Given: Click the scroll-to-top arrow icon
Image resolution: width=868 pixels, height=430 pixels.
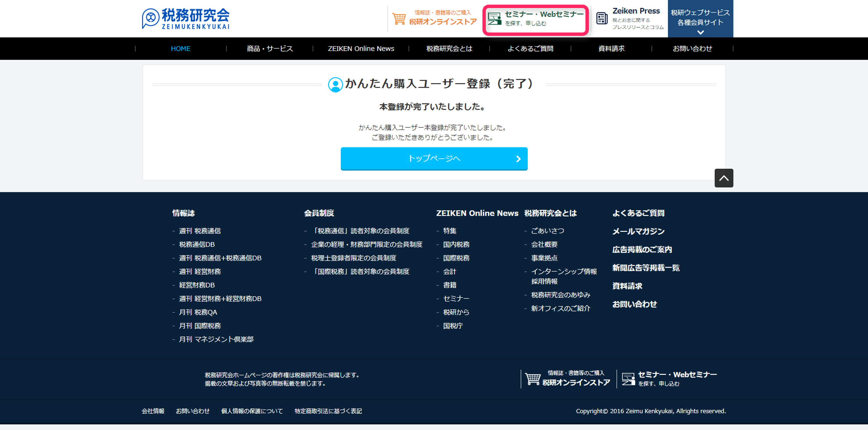Looking at the screenshot, I should [x=724, y=178].
